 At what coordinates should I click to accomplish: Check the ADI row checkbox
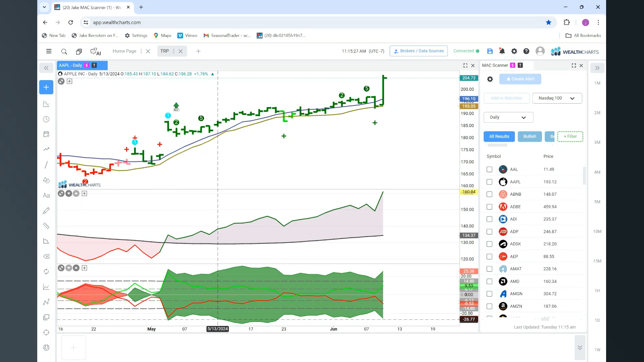pyautogui.click(x=489, y=219)
